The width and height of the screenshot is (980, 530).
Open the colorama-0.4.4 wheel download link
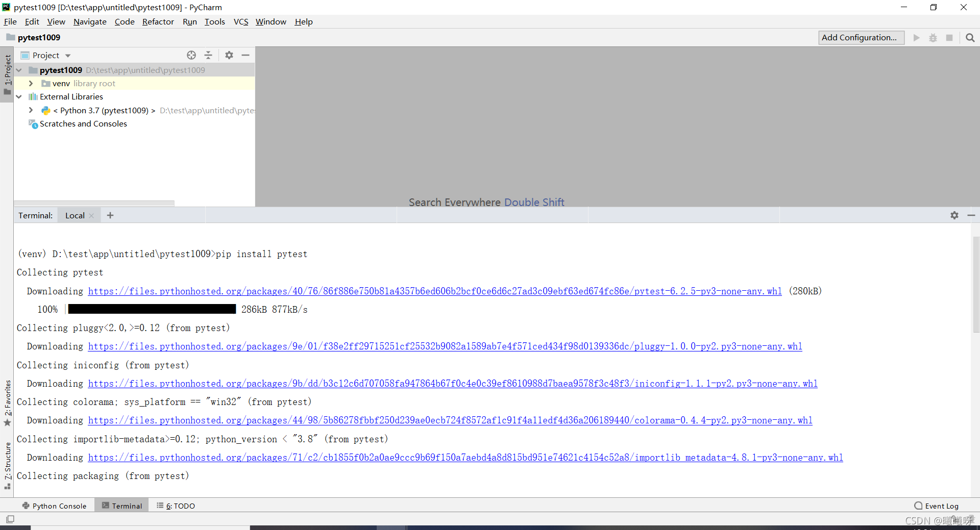pyautogui.click(x=450, y=420)
